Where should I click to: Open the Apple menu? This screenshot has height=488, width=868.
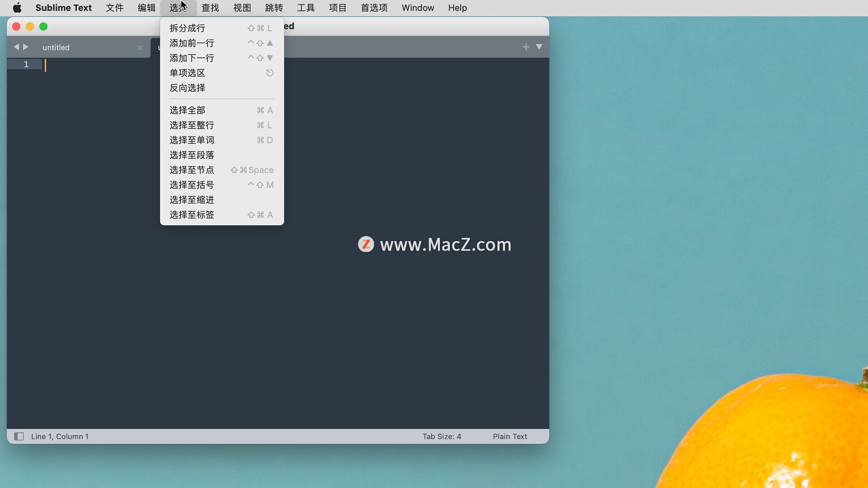(x=17, y=8)
